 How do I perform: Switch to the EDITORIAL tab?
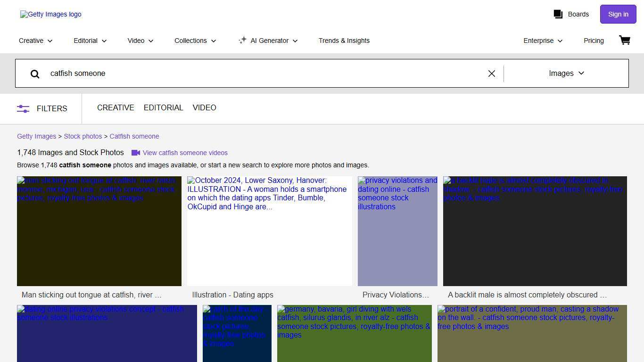tap(163, 108)
